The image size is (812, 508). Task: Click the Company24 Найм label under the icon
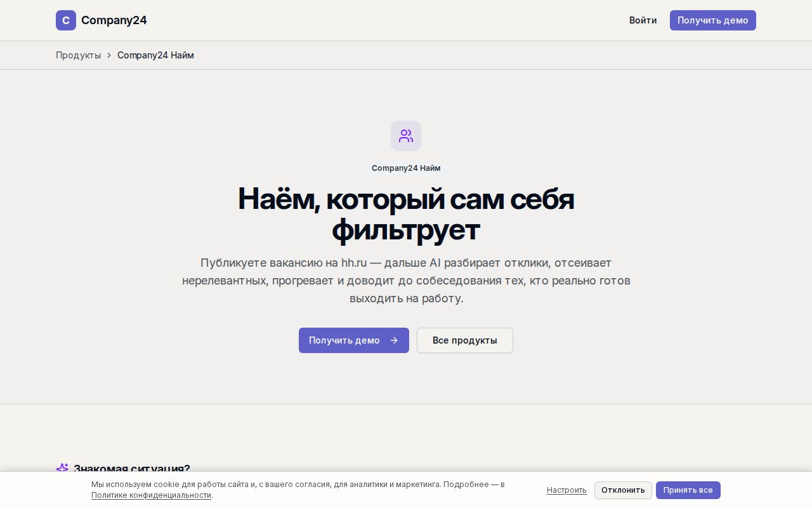(x=406, y=168)
